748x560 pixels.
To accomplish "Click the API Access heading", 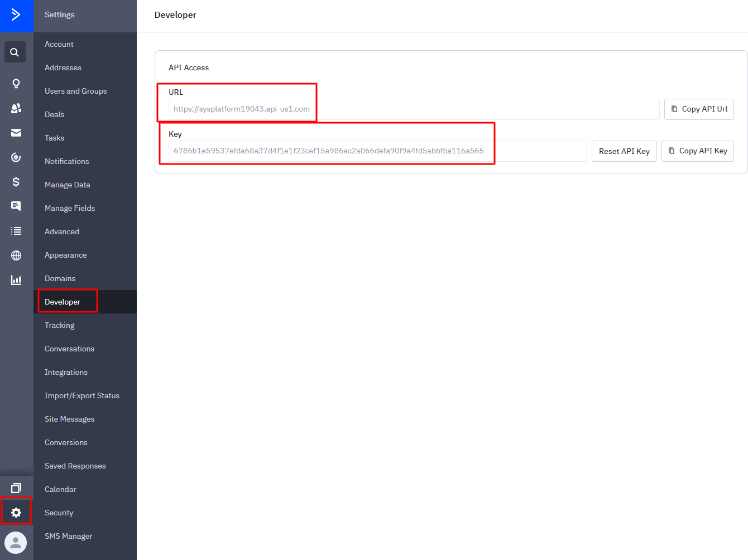I will 189,67.
